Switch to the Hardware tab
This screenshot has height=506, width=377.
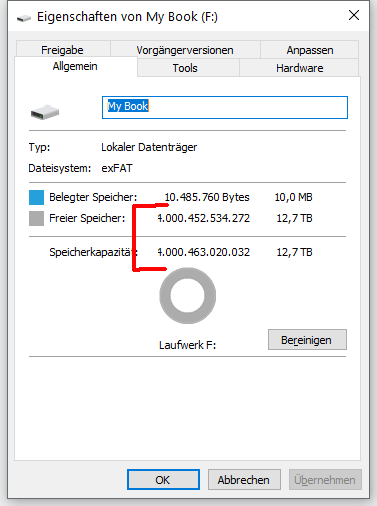(299, 68)
